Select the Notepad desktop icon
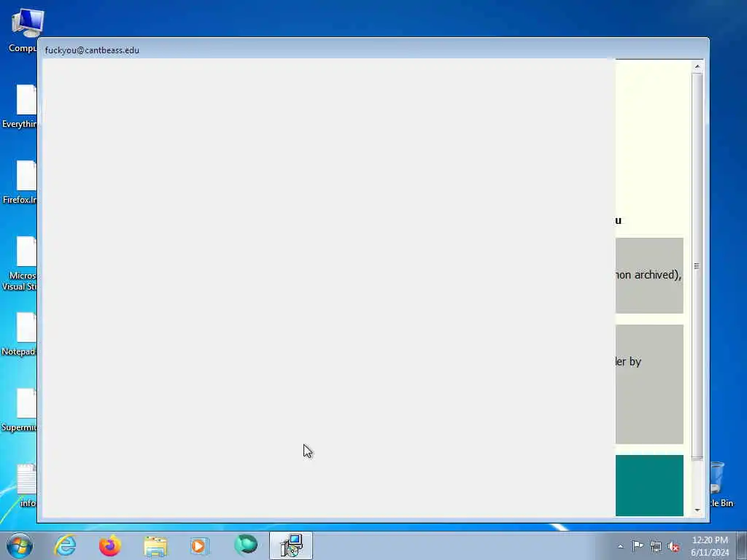The image size is (747, 560). pyautogui.click(x=19, y=334)
